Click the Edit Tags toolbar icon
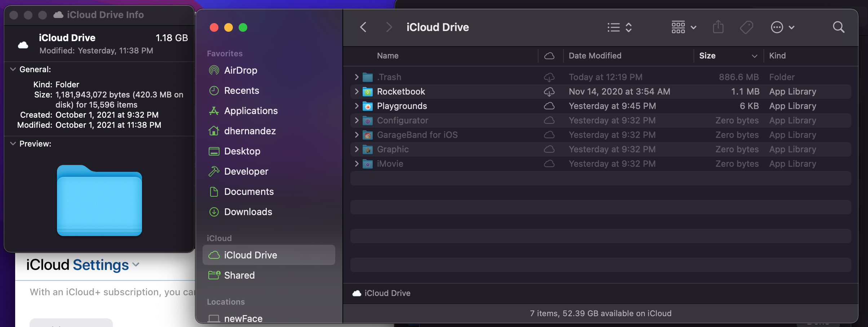 [746, 27]
